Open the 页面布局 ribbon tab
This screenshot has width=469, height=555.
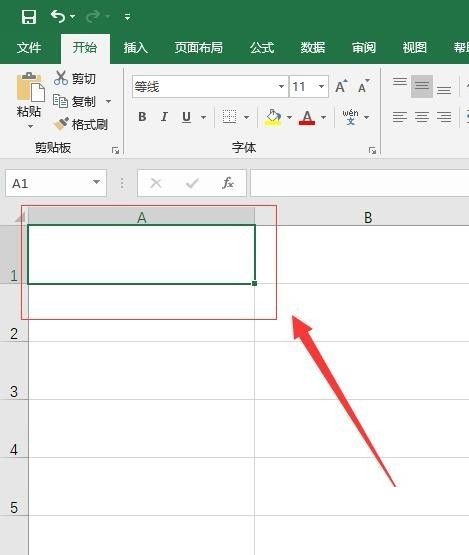pos(199,47)
